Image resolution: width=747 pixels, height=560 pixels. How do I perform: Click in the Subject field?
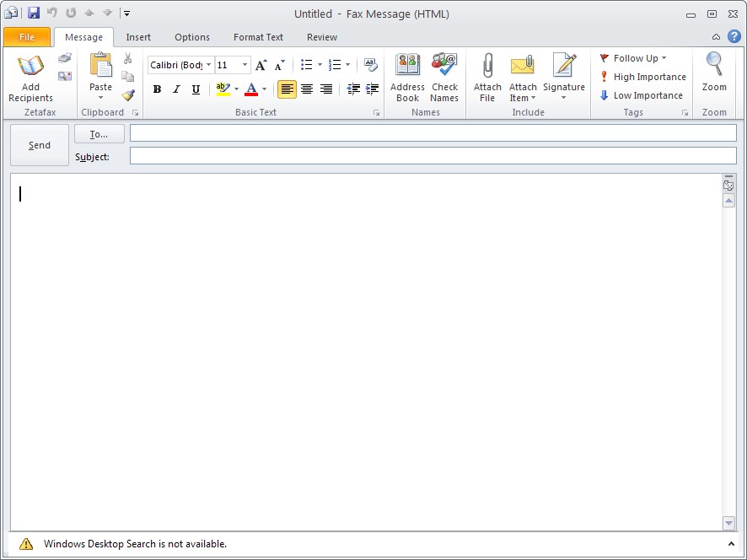(x=433, y=156)
